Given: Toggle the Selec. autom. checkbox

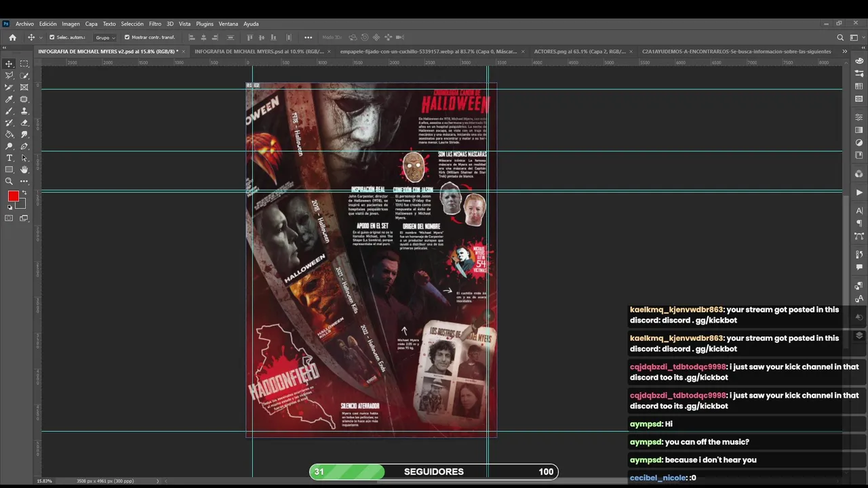Looking at the screenshot, I should pyautogui.click(x=52, y=37).
